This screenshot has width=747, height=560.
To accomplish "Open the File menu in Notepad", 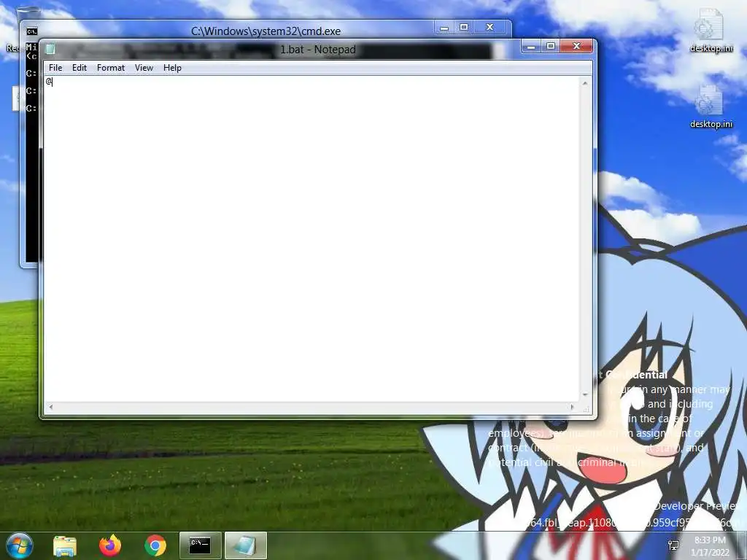I will point(55,68).
